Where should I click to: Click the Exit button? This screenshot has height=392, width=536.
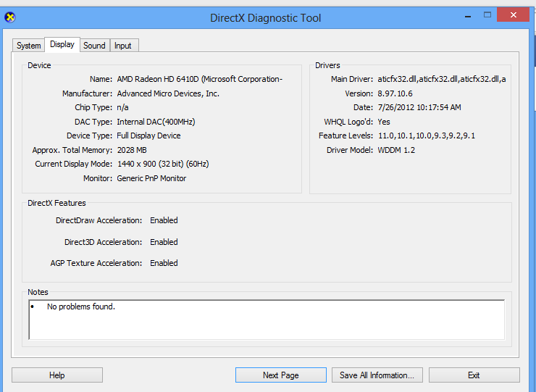click(474, 375)
